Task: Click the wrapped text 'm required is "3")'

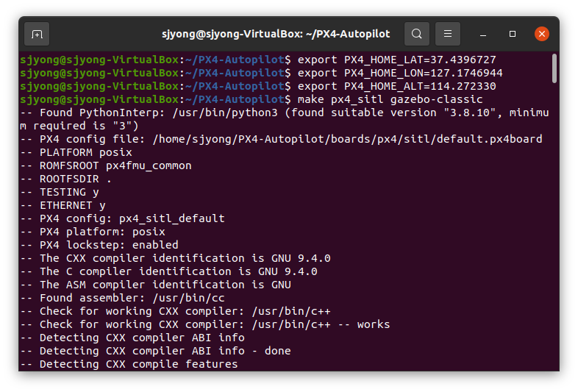Action: point(79,126)
